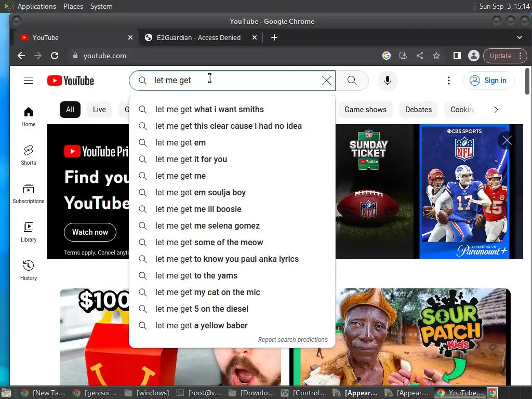Open the YouTube hamburger guide menu
This screenshot has height=399, width=532.
(29, 81)
